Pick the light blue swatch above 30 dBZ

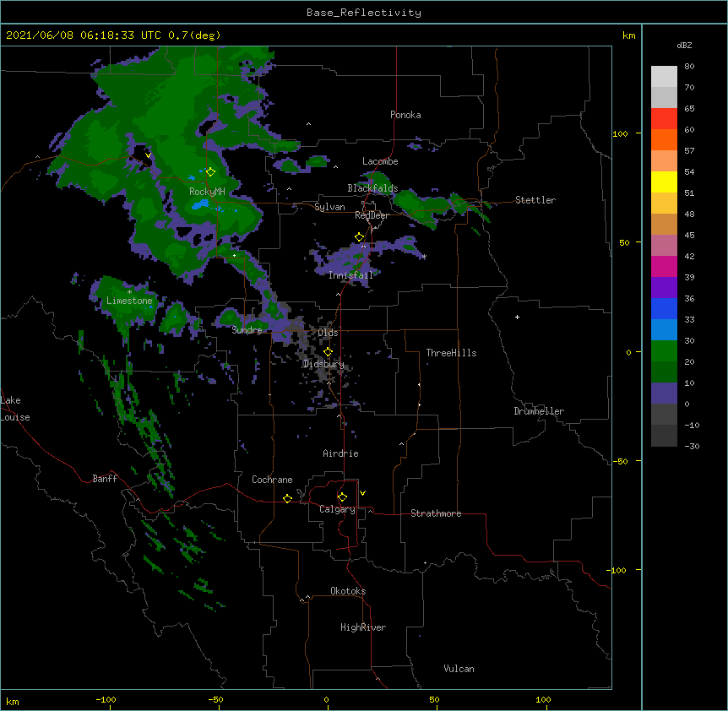pos(664,329)
